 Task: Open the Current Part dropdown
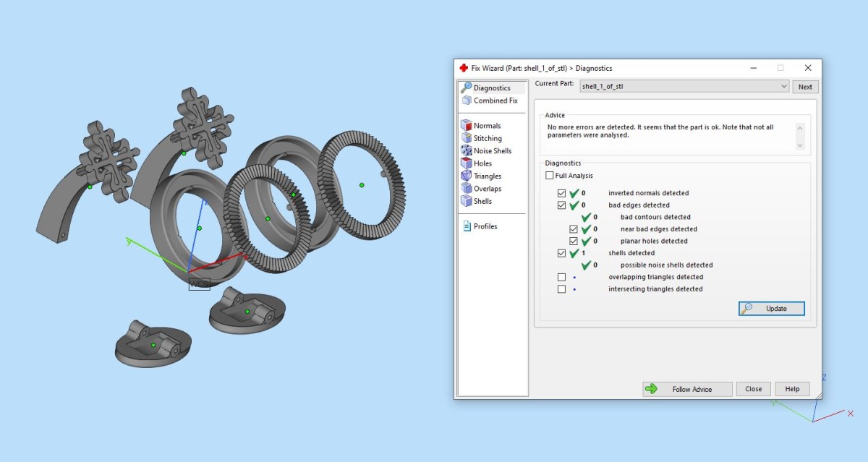point(684,87)
